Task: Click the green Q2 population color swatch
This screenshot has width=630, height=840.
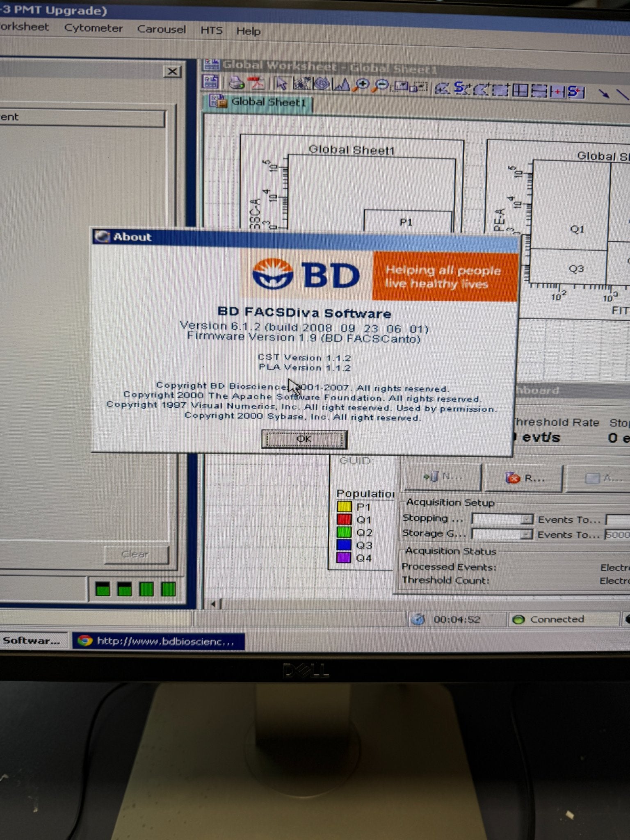Action: coord(344,532)
